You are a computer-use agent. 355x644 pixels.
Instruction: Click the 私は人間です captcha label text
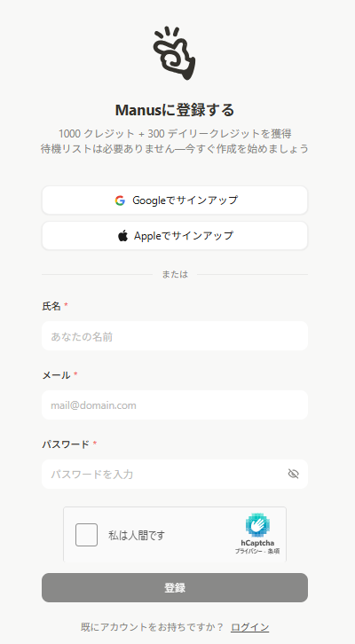pos(137,535)
